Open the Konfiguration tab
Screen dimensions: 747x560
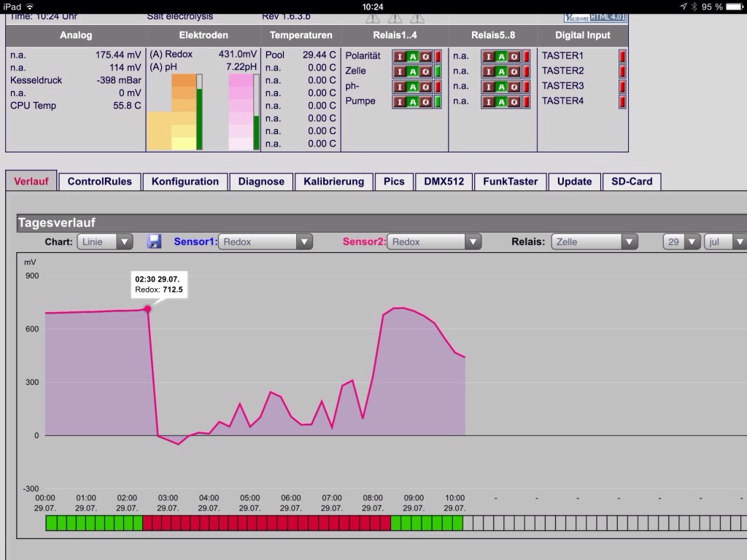click(185, 182)
